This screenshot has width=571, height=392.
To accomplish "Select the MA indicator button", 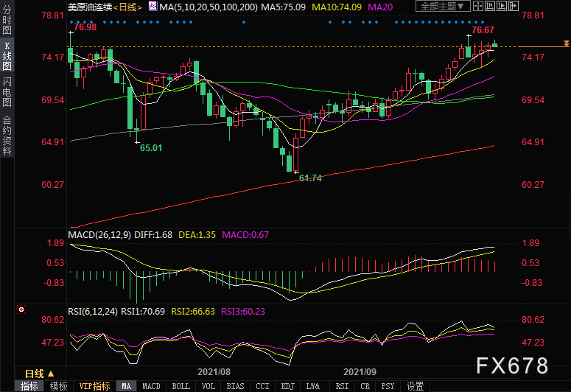I will [127, 386].
